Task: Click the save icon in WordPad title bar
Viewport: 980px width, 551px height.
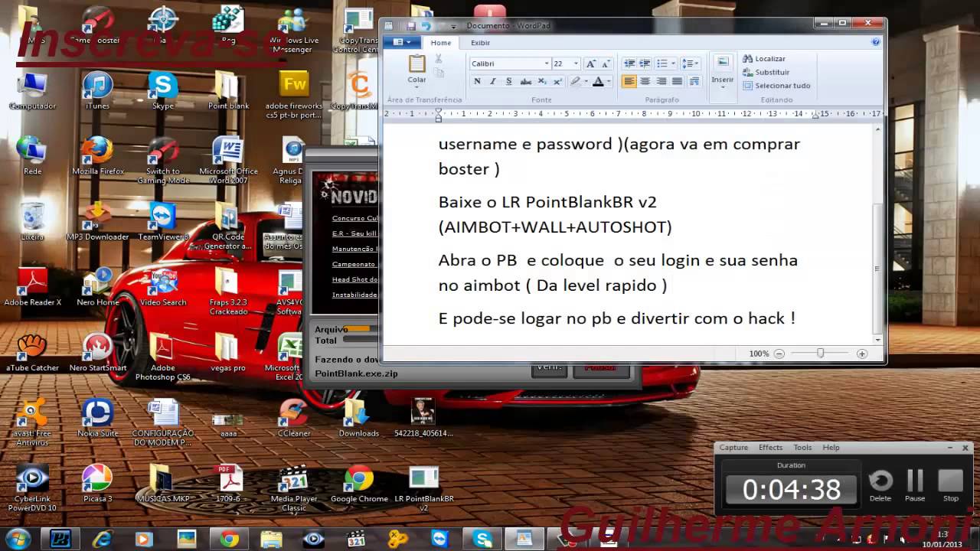Action: click(411, 25)
